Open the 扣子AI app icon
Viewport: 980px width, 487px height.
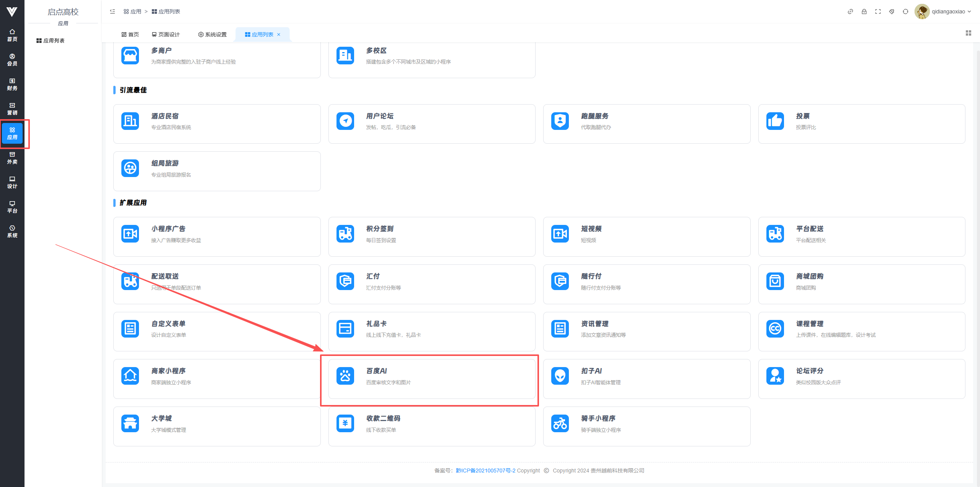coord(560,376)
